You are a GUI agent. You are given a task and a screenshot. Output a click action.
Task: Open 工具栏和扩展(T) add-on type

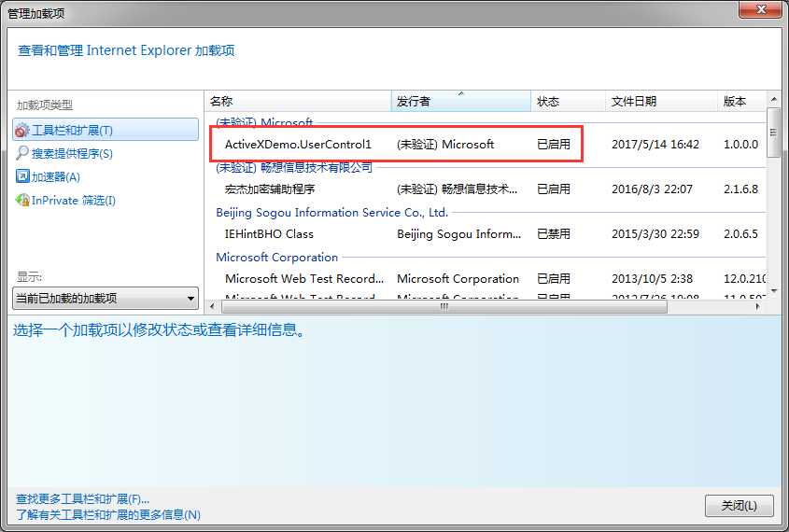(106, 131)
